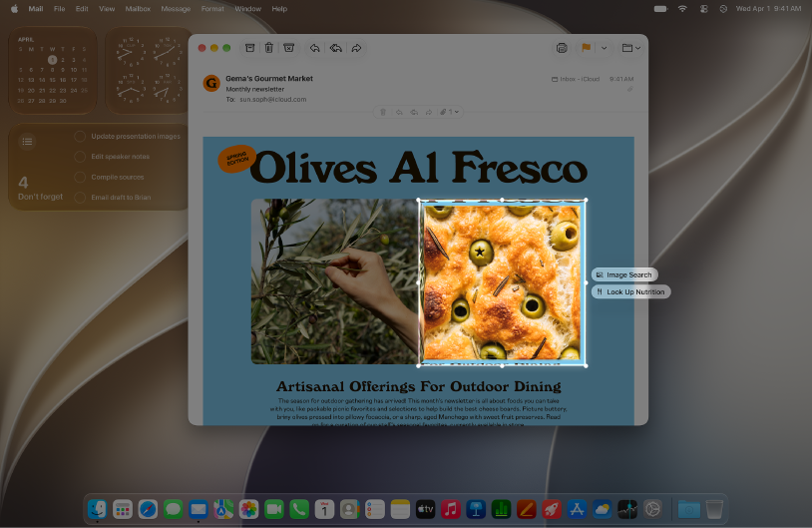The height and width of the screenshot is (528, 812).
Task: Click the Gema's Gourmet Market sender avatar
Action: tap(211, 83)
